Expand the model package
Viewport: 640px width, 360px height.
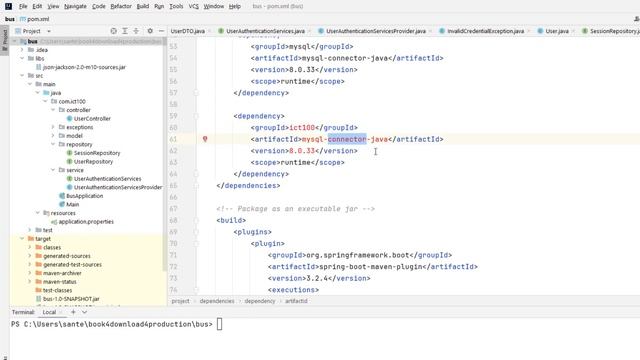click(x=53, y=136)
